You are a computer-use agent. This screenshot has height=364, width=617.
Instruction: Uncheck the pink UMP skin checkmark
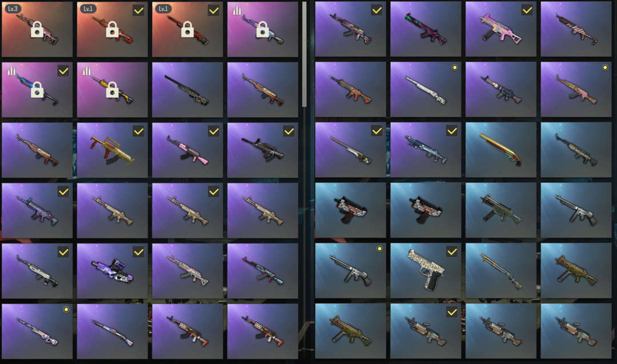click(527, 11)
